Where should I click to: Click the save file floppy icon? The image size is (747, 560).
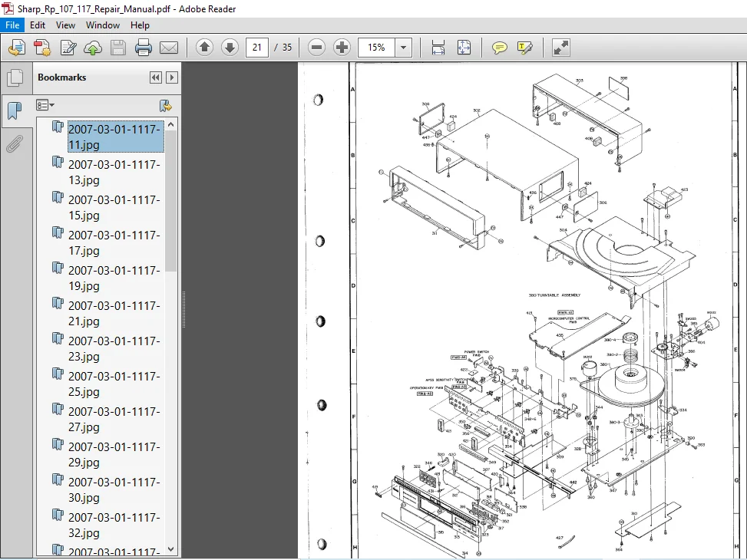pyautogui.click(x=118, y=48)
